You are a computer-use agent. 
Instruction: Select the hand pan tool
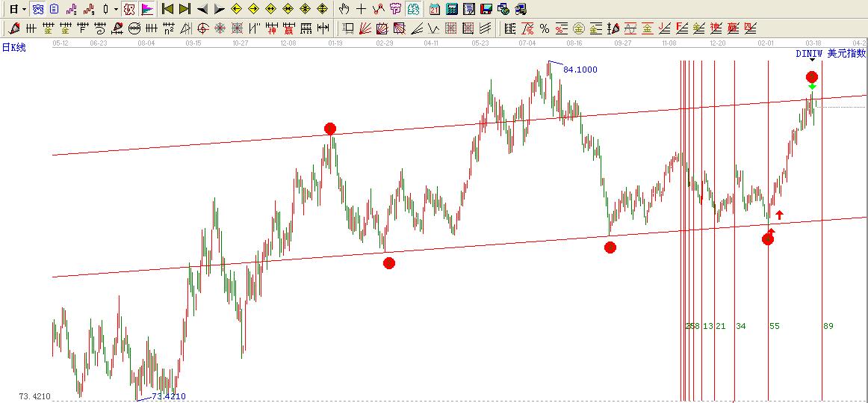point(344,9)
